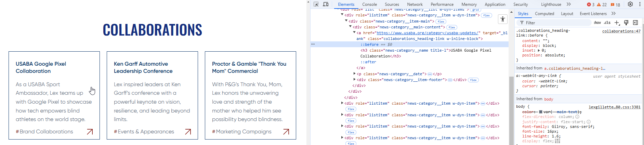Open the 18 issues counter
The image size is (644, 145).
(615, 4)
